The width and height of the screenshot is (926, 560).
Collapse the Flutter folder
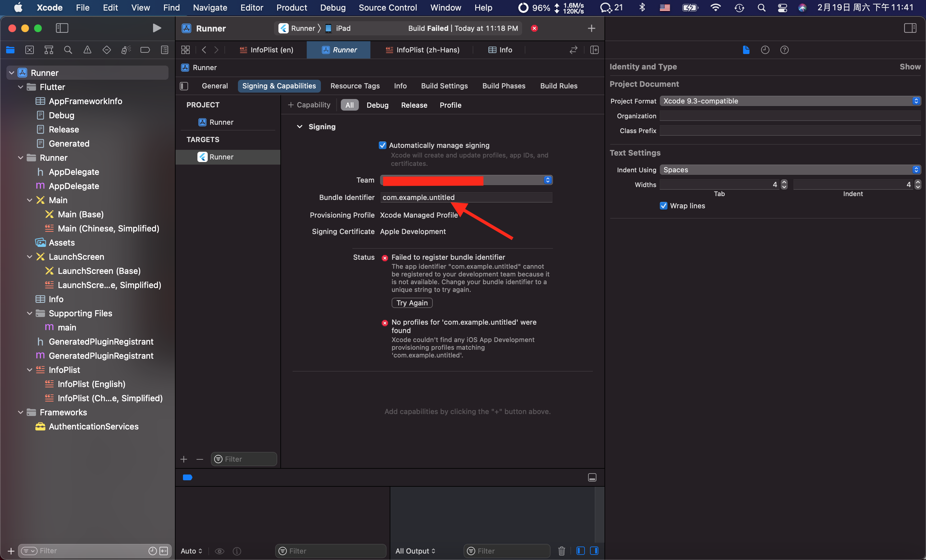tap(21, 87)
